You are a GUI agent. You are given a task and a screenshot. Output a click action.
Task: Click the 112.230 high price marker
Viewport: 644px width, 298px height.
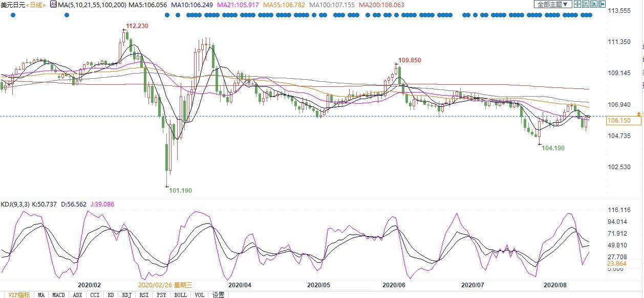click(137, 27)
